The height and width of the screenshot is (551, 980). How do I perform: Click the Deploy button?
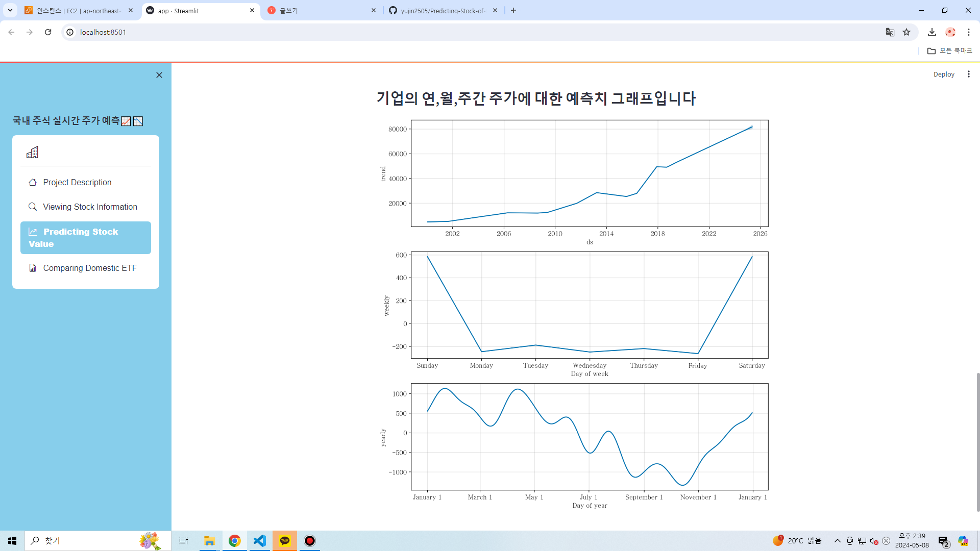943,74
